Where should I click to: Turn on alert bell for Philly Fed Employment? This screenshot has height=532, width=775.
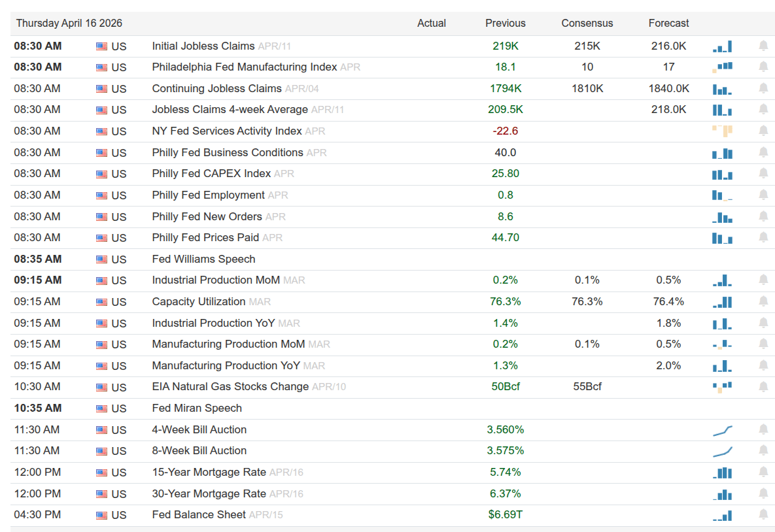763,195
